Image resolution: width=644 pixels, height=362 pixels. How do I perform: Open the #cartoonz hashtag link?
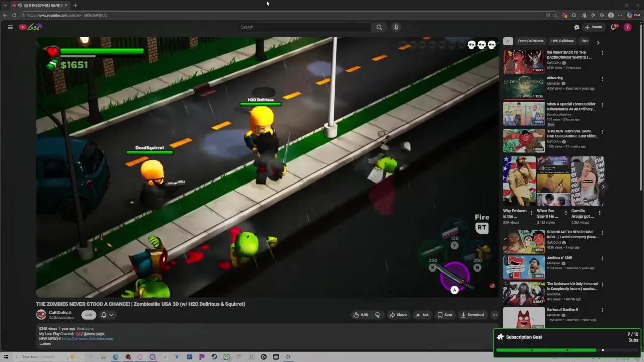tap(85, 328)
